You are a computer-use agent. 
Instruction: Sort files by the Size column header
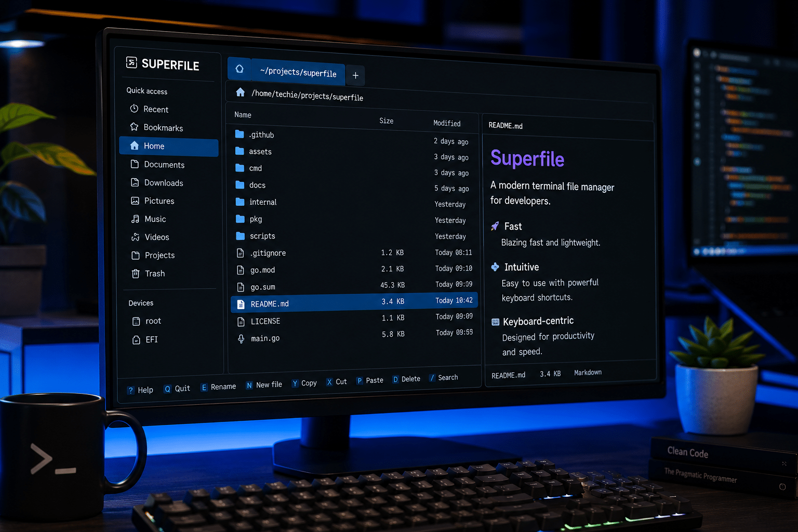pyautogui.click(x=387, y=121)
